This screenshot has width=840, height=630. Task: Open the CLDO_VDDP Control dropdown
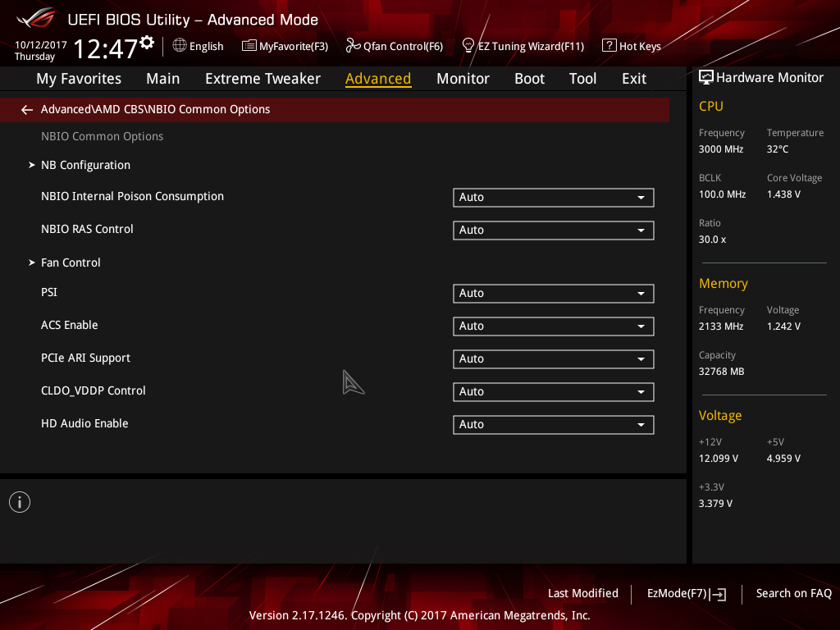pyautogui.click(x=554, y=391)
